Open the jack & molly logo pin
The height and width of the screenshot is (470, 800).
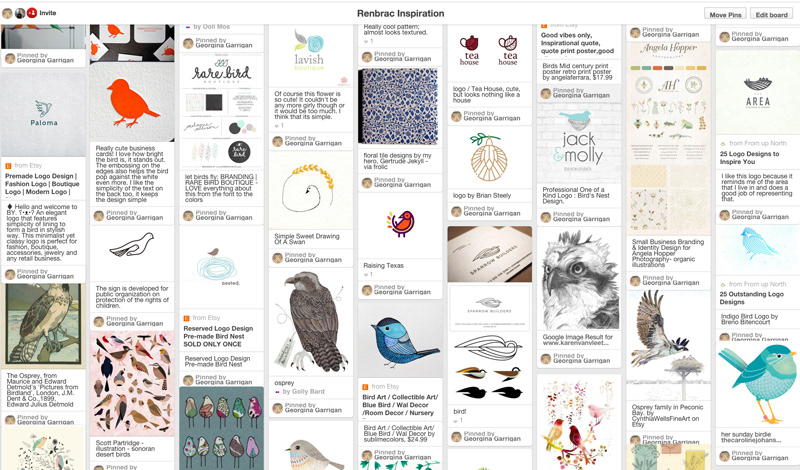coord(579,142)
